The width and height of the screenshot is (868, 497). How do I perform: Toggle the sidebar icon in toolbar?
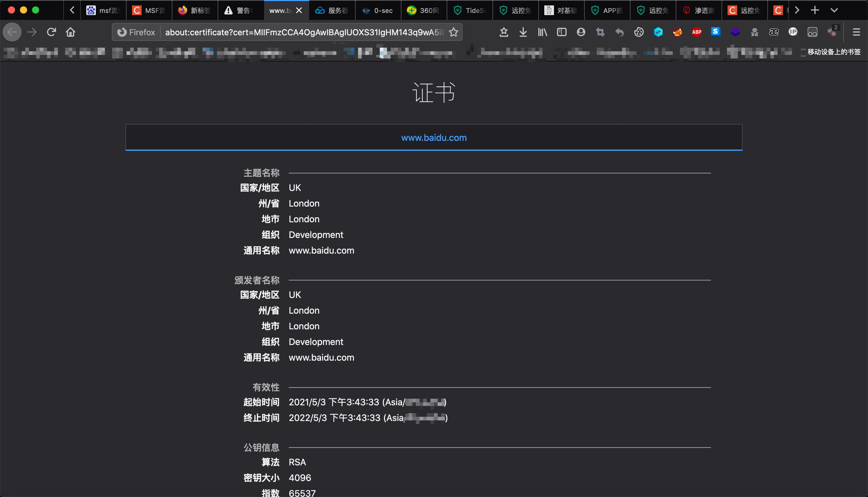tap(561, 32)
